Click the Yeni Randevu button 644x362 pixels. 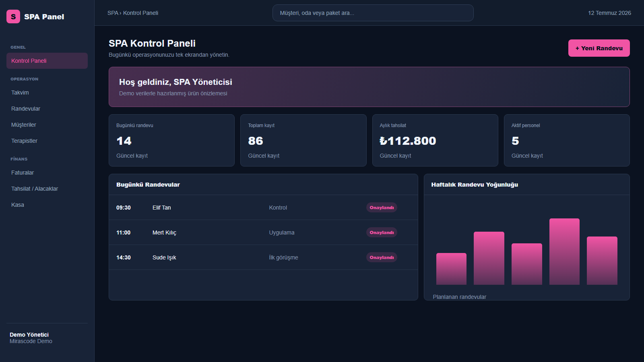point(599,48)
